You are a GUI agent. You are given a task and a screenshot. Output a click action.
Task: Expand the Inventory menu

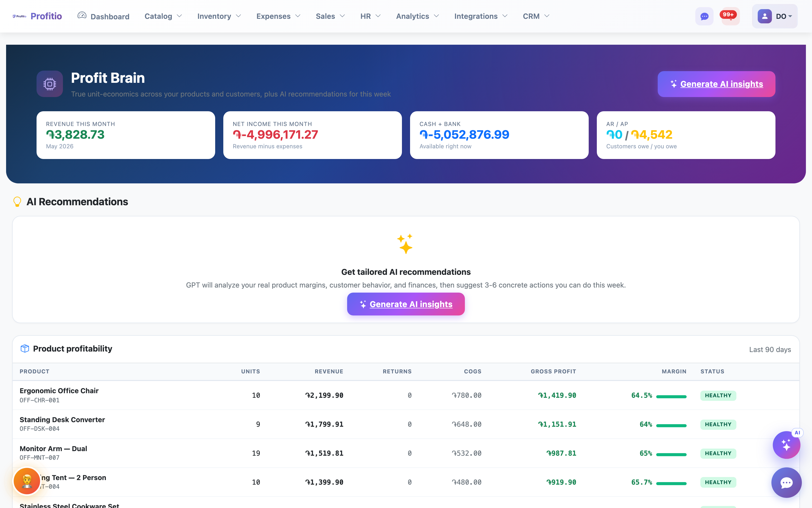pos(219,16)
